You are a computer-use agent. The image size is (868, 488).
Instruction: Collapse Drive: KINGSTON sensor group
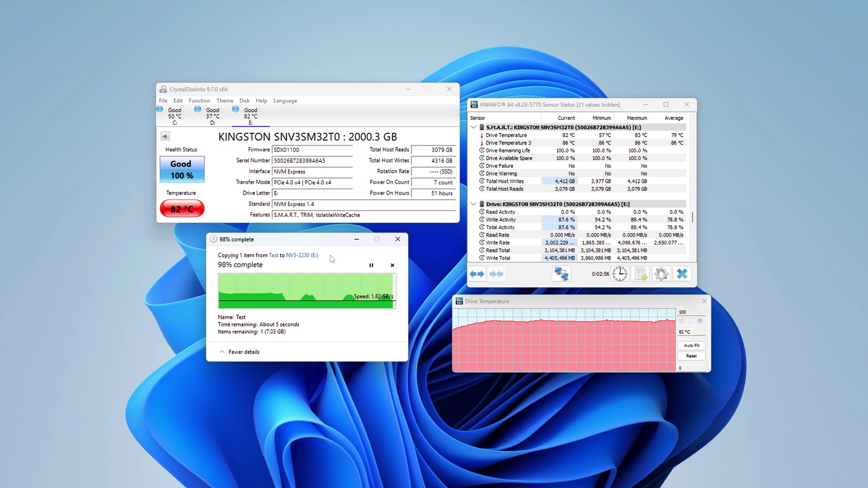coord(473,204)
